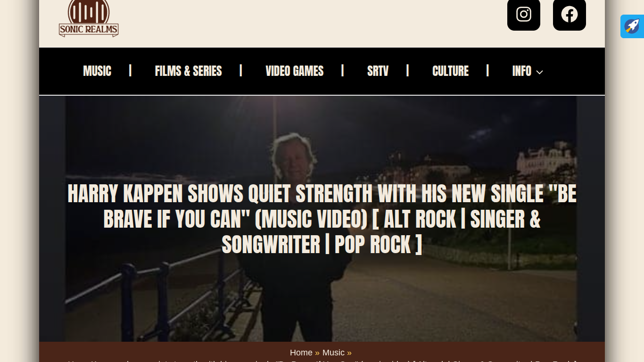Open the Films & Series menu item
The image size is (644, 362).
[188, 71]
